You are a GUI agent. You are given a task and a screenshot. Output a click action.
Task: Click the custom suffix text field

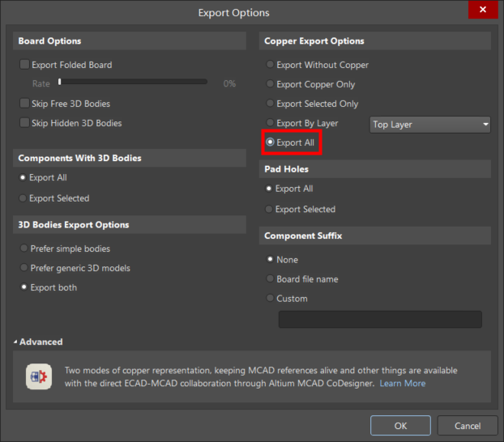(x=380, y=319)
